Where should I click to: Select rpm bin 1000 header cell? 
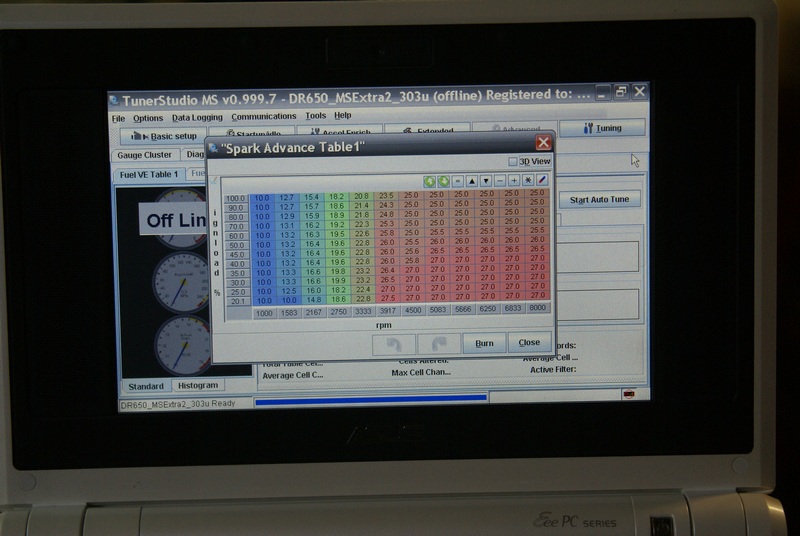[264, 313]
